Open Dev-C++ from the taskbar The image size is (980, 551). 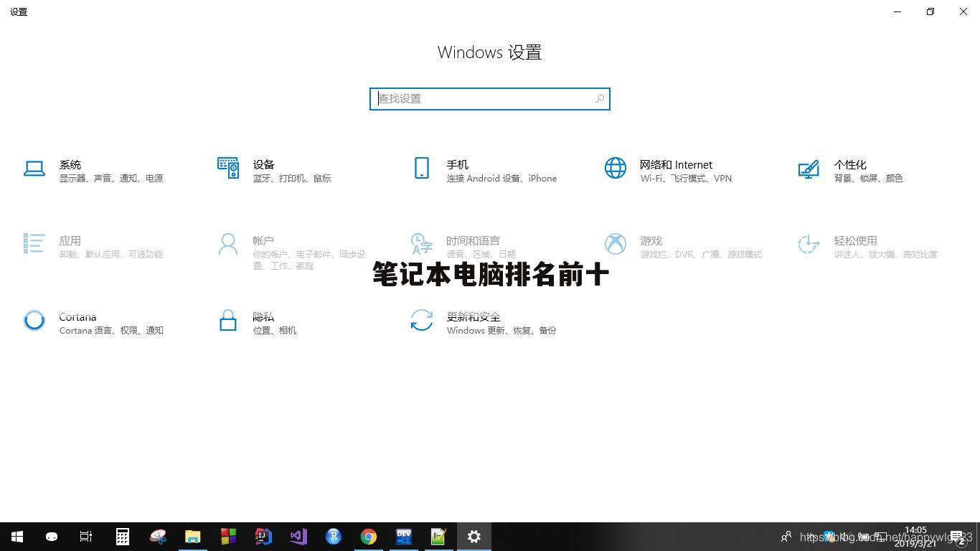point(404,537)
